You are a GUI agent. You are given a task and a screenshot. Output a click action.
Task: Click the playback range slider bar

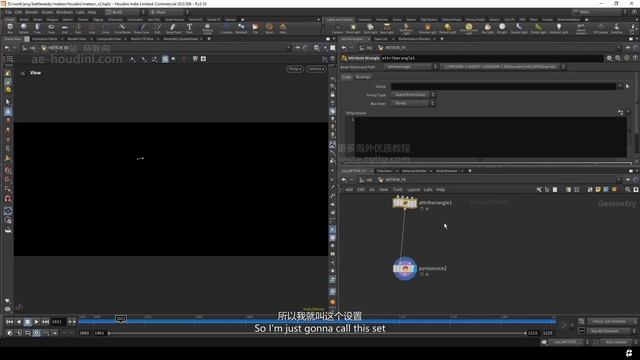317,333
